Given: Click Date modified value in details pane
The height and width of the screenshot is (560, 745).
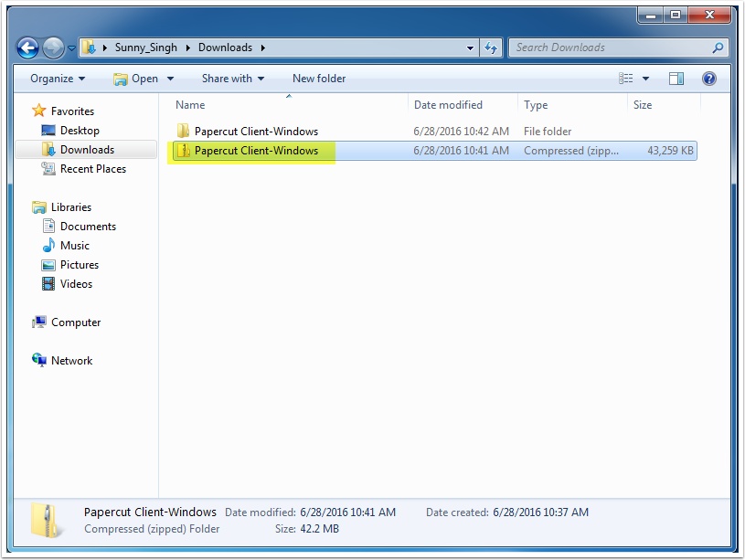Looking at the screenshot, I should pyautogui.click(x=347, y=512).
